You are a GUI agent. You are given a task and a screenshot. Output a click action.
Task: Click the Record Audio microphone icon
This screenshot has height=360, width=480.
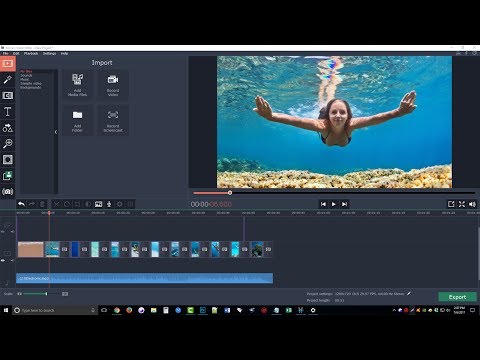tap(109, 204)
